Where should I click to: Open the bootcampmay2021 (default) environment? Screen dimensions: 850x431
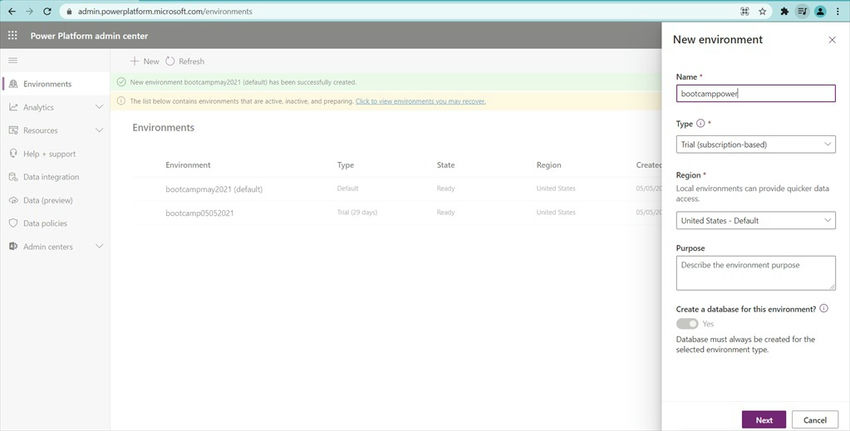[x=214, y=189]
